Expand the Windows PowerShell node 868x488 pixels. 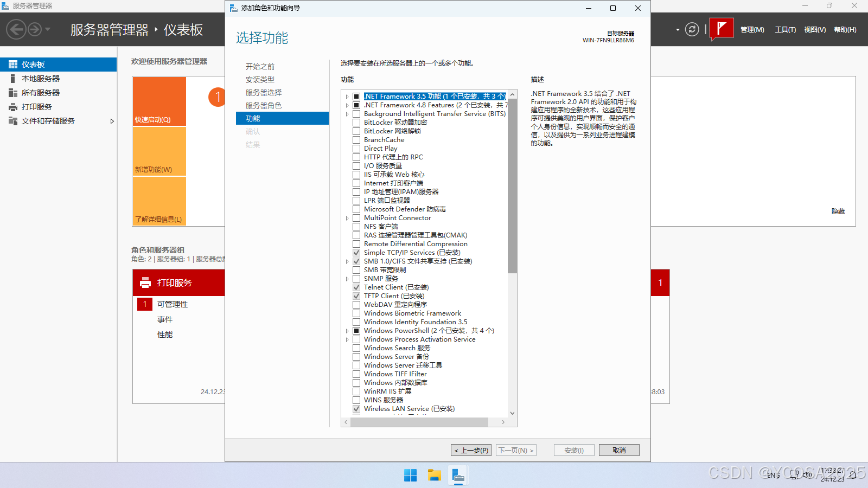click(x=347, y=331)
